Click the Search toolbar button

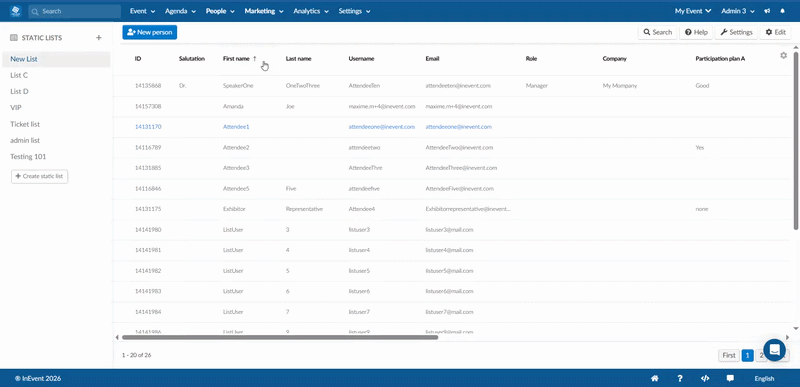(x=657, y=32)
